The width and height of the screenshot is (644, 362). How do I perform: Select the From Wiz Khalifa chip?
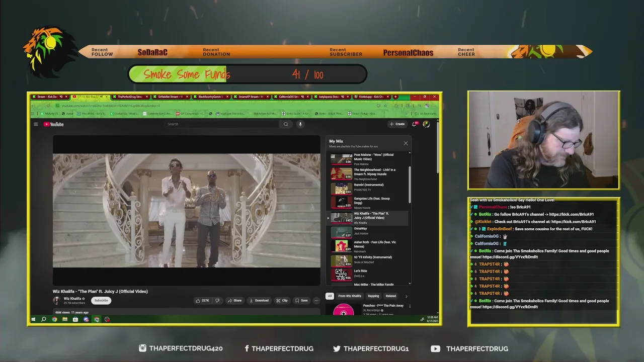(350, 296)
